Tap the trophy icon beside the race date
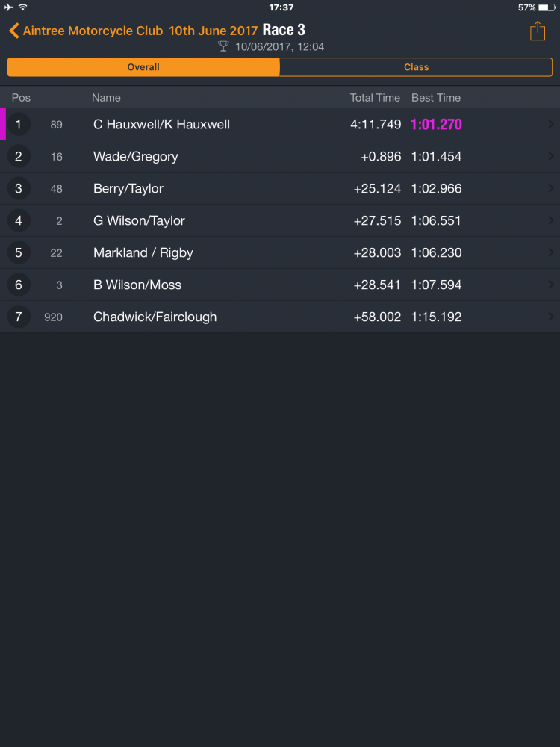 pyautogui.click(x=223, y=46)
